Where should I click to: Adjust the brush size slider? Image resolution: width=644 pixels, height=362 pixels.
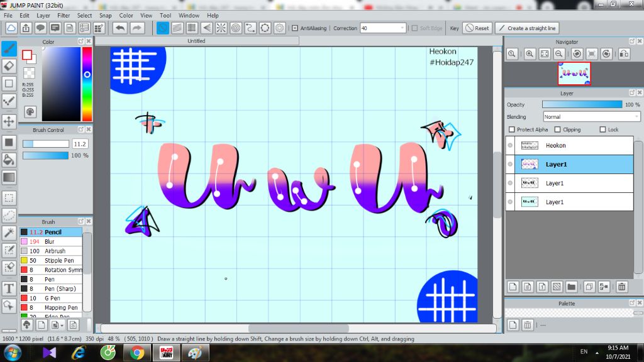(x=45, y=144)
